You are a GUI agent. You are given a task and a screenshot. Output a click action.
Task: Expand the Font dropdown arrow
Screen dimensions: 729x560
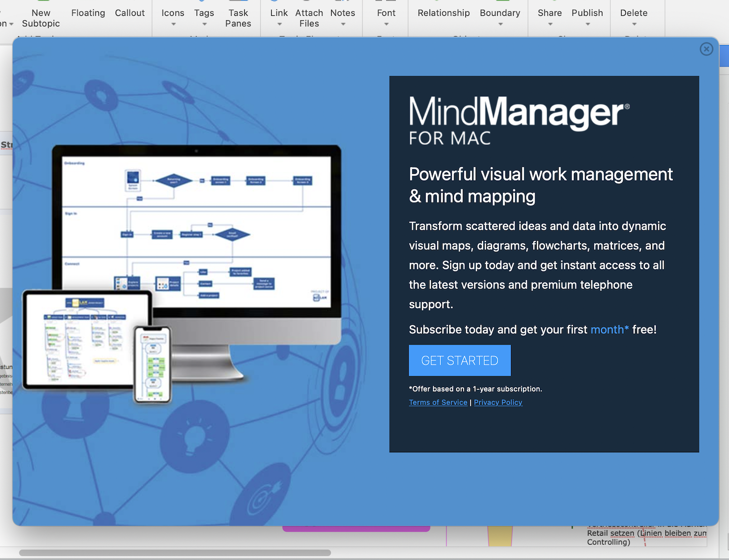[x=386, y=24]
